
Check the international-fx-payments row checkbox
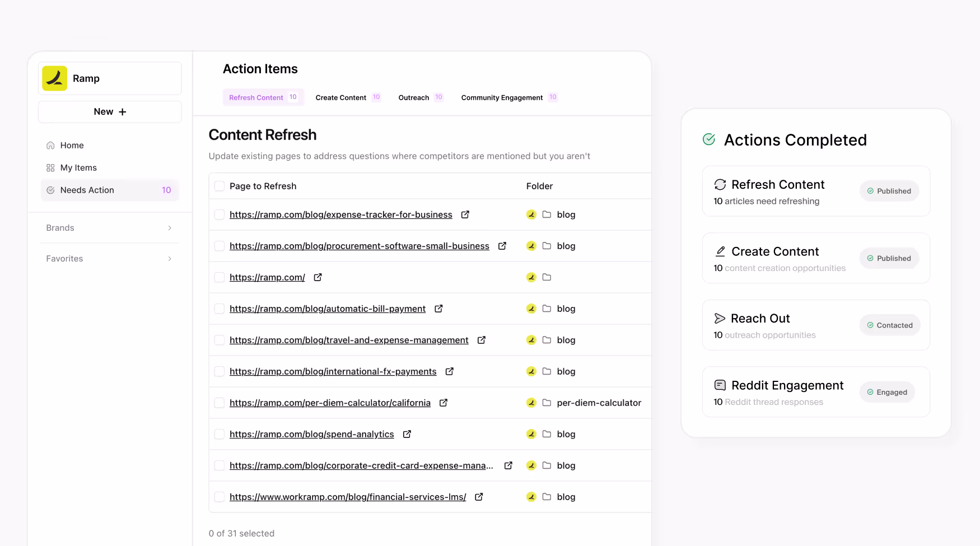220,371
